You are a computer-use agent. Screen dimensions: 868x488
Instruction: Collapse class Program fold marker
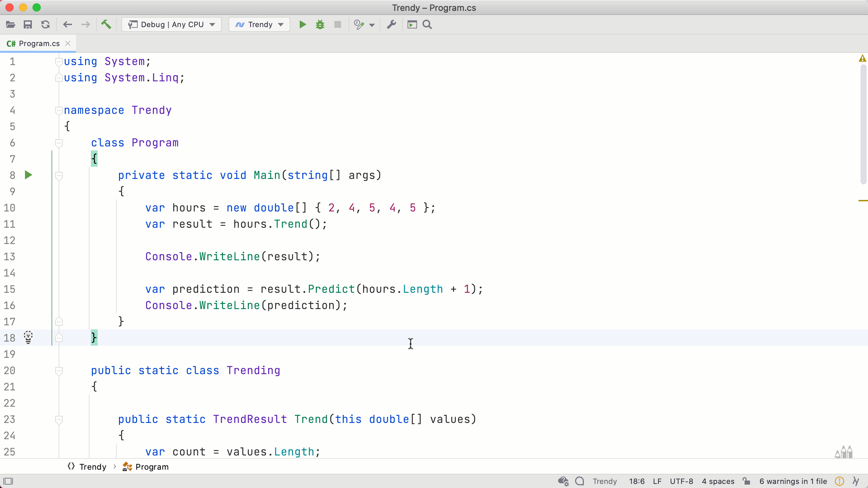point(59,143)
